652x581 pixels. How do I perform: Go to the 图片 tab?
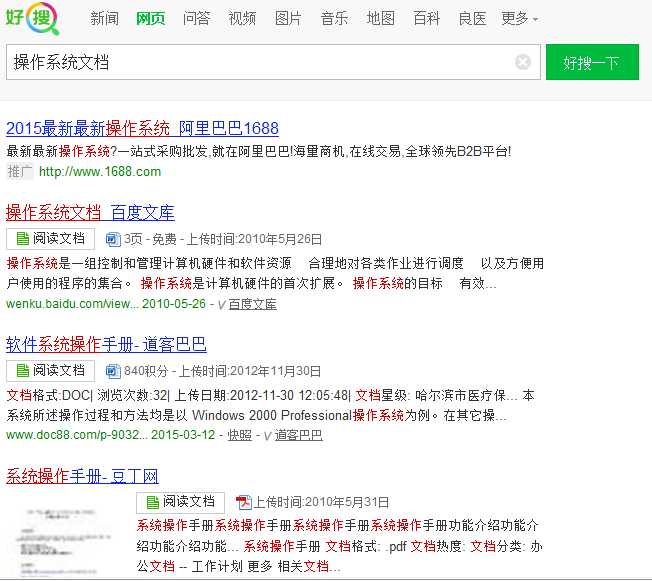(x=288, y=19)
